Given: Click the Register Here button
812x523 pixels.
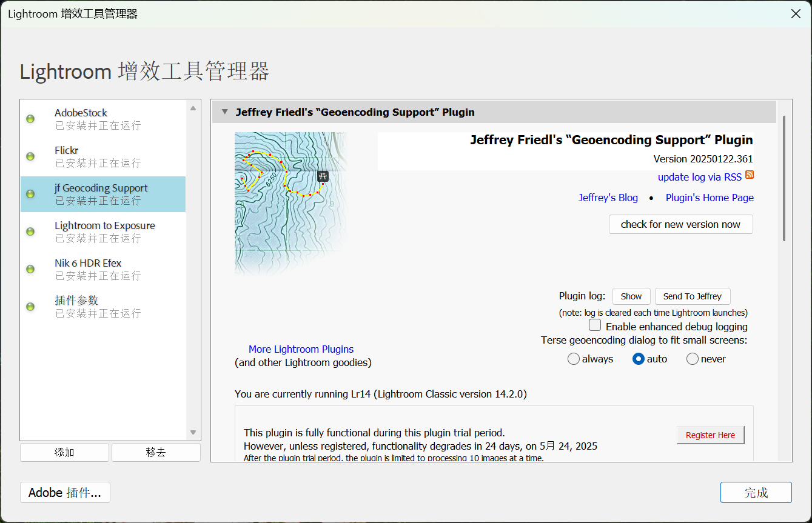Looking at the screenshot, I should [x=710, y=435].
